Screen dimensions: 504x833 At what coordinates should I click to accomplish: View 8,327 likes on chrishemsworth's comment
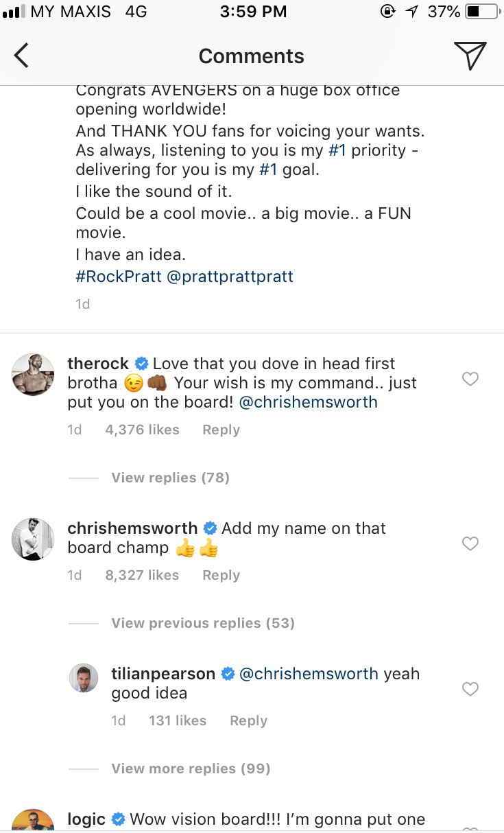[x=142, y=575]
